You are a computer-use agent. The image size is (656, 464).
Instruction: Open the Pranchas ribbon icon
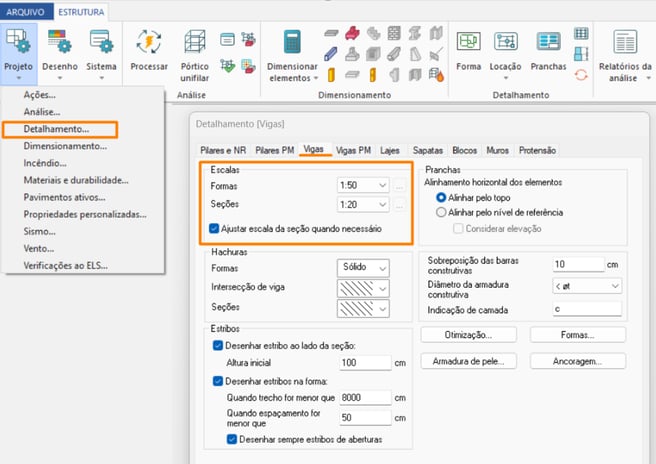coord(548,42)
